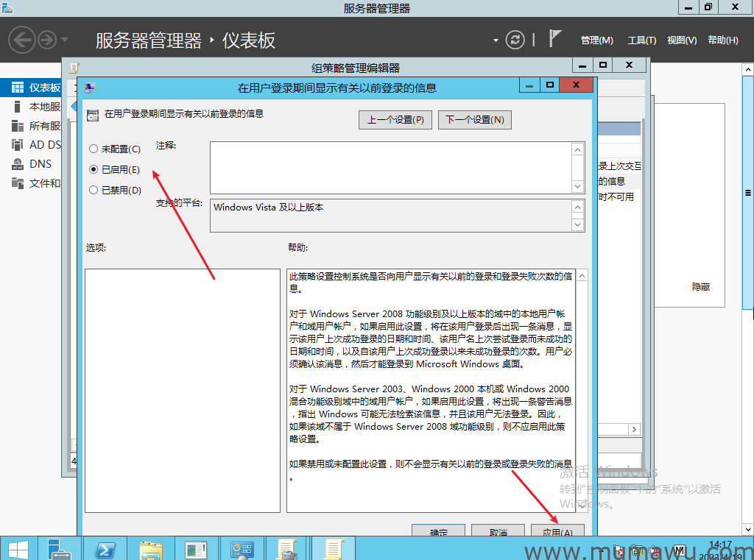Select the 未配置(C) radio button
The height and width of the screenshot is (560, 754).
coord(94,149)
